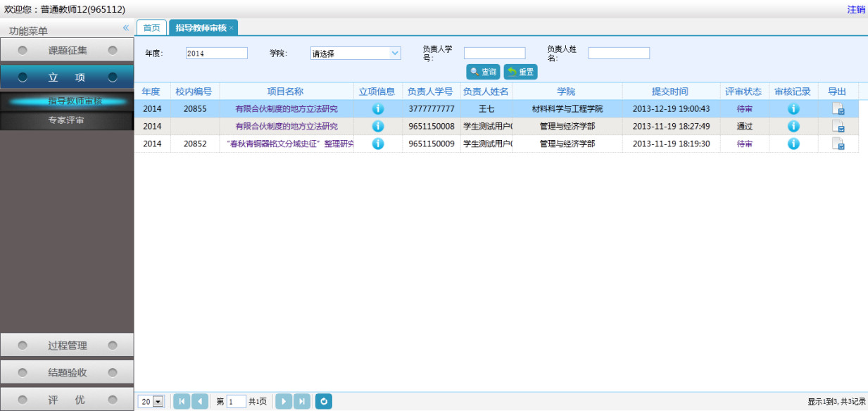This screenshot has height=411, width=868.
Task: Open 立项信息 info icon for project 20852
Action: 378,144
